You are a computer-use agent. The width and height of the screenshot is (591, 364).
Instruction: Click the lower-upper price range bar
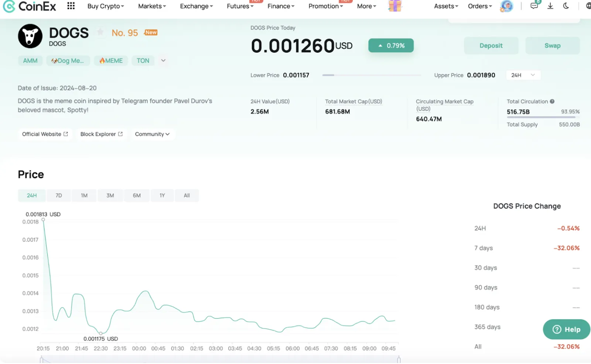pyautogui.click(x=372, y=75)
